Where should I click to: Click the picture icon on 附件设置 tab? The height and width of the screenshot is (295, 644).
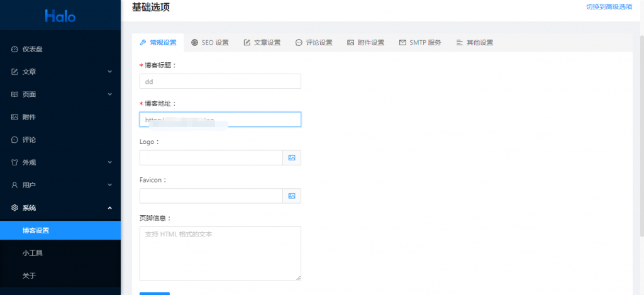click(x=350, y=42)
